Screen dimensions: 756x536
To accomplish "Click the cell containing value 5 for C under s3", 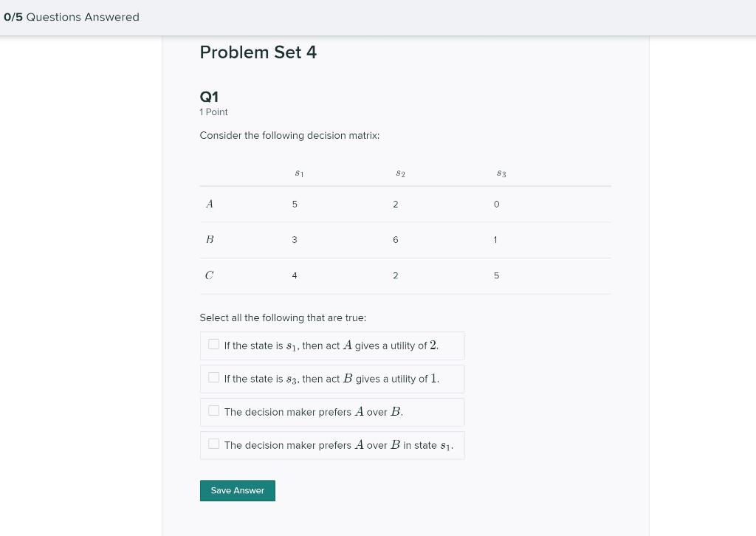I will 496,275.
